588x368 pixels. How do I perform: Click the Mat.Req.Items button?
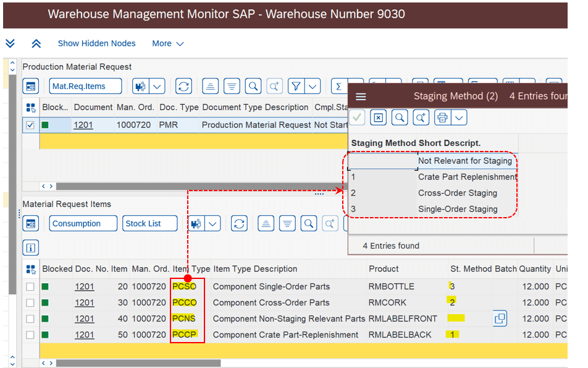pos(85,87)
